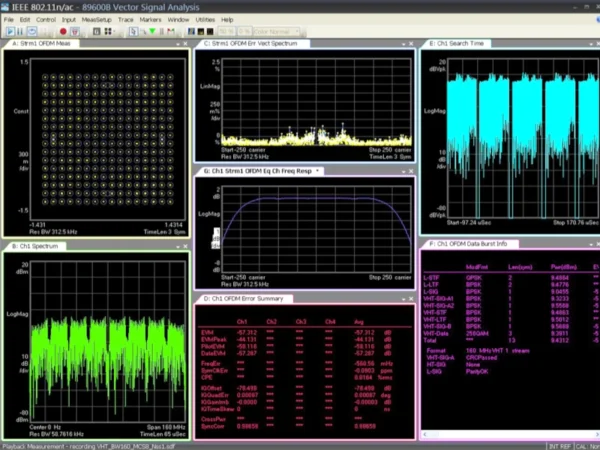Click left arrow of Data Burst Info scrollbar
Screen dimensions: 600x450
pyautogui.click(x=426, y=434)
